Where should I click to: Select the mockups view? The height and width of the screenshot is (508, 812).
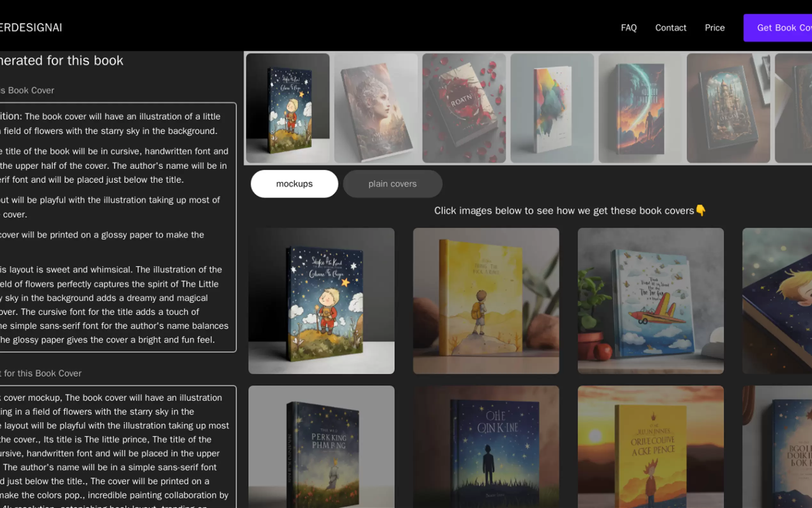tap(294, 184)
